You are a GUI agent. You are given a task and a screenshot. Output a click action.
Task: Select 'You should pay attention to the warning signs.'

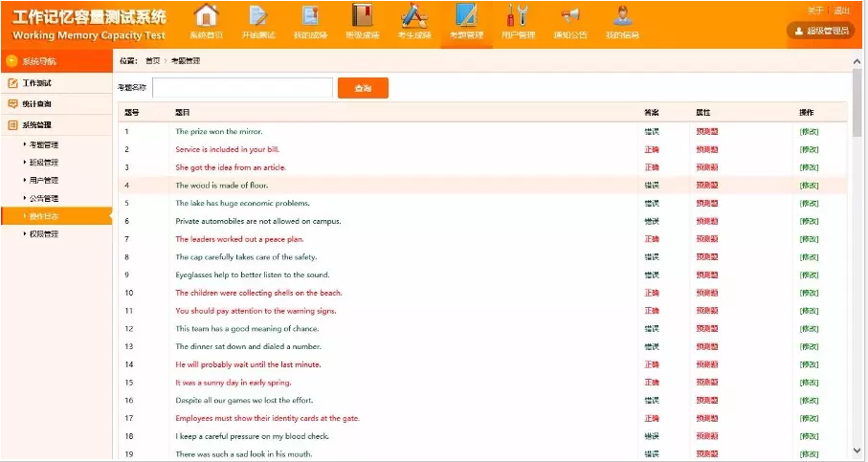click(x=256, y=311)
